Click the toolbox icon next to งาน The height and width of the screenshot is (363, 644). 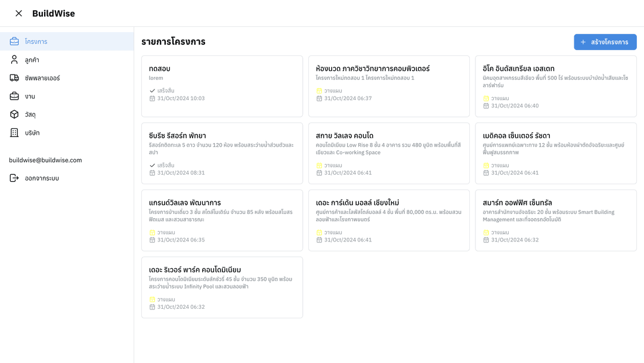[x=14, y=96]
